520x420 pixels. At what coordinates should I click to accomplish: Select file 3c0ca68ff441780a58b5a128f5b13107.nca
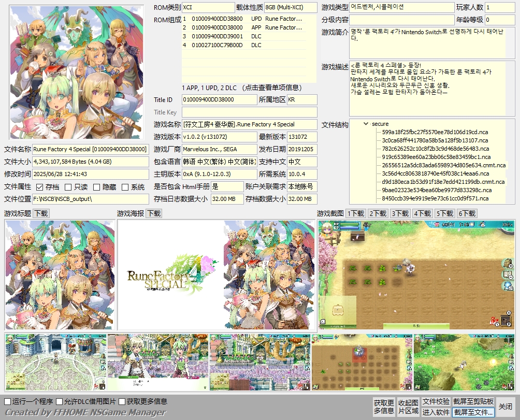435,140
